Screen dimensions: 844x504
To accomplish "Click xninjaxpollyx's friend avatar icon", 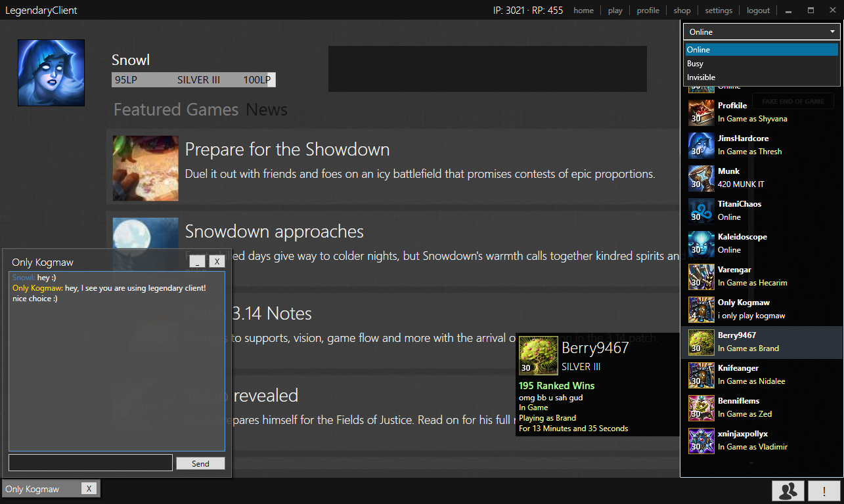I will [701, 440].
